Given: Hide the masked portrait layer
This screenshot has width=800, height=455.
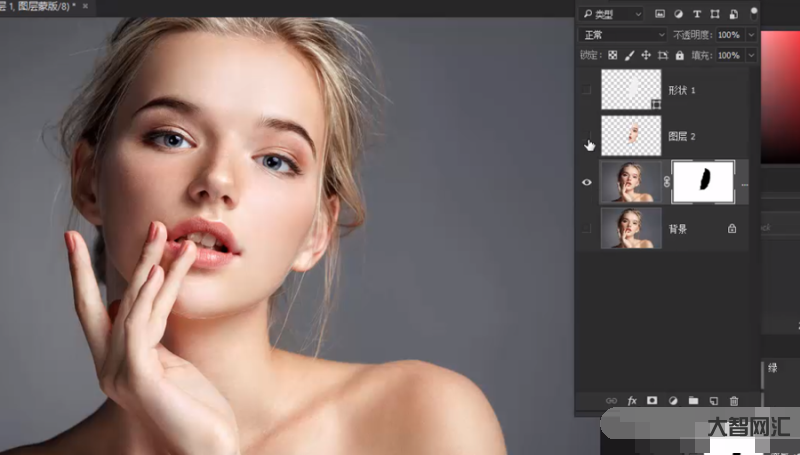Looking at the screenshot, I should [x=587, y=182].
